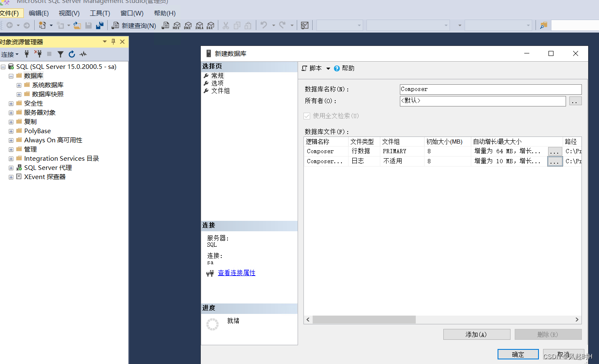This screenshot has height=364, width=599.
Task: Select the MDX query toolbar icon
Action: coord(177,25)
